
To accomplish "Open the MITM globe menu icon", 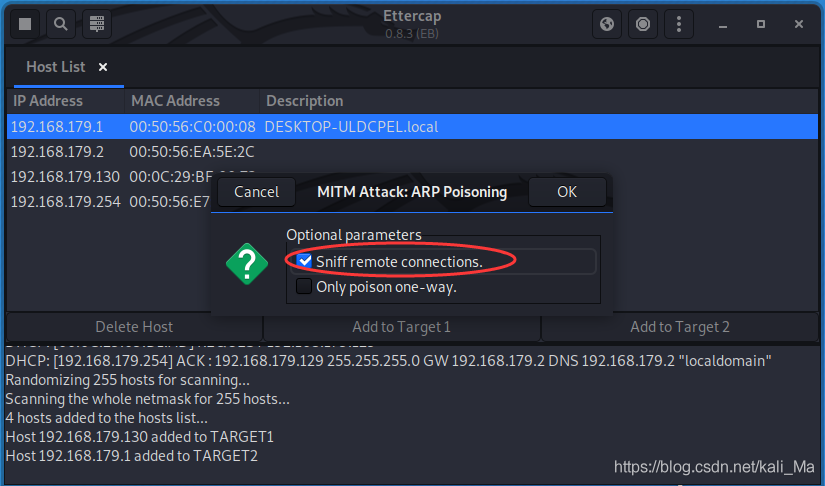I will point(607,23).
